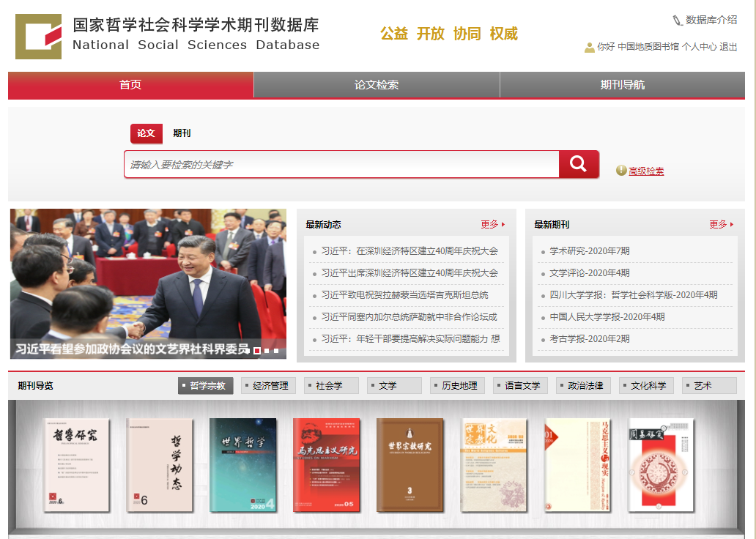Click the 退出 logout link
Viewport: 756px width, 539px height.
(728, 47)
